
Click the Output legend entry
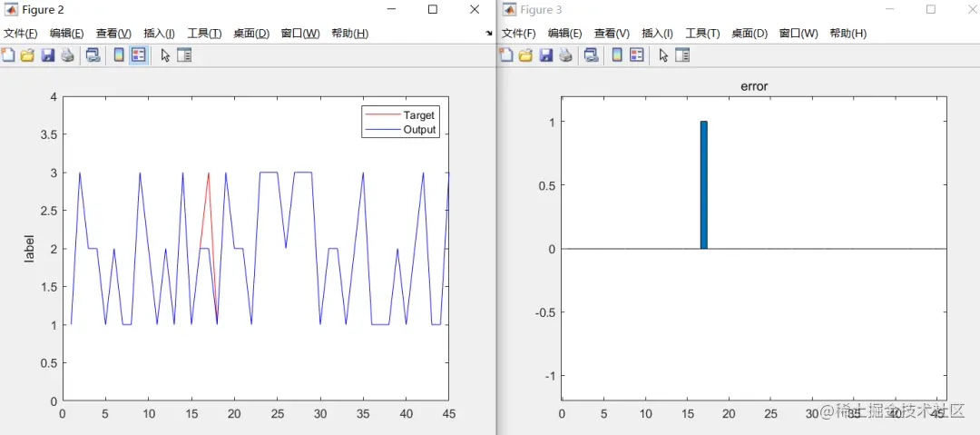pos(400,130)
